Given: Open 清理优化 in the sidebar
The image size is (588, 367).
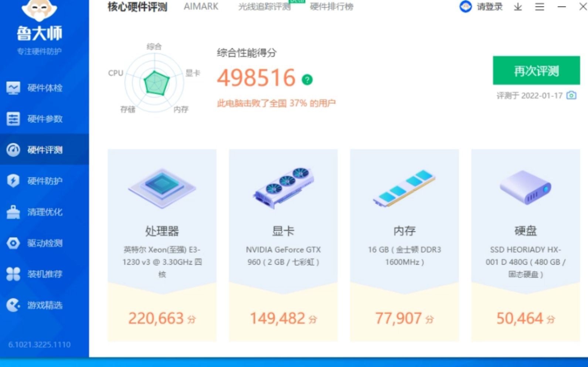Looking at the screenshot, I should click(x=44, y=212).
